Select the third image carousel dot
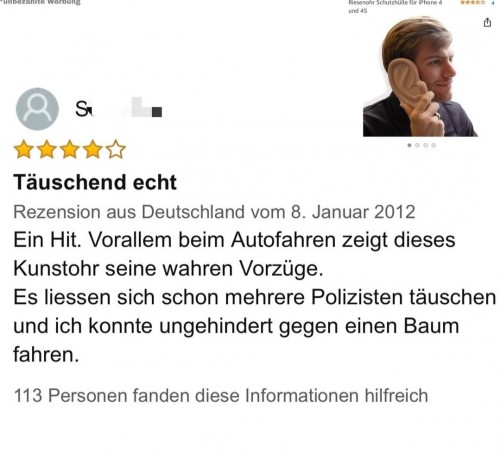The width and height of the screenshot is (500, 458). click(x=425, y=145)
